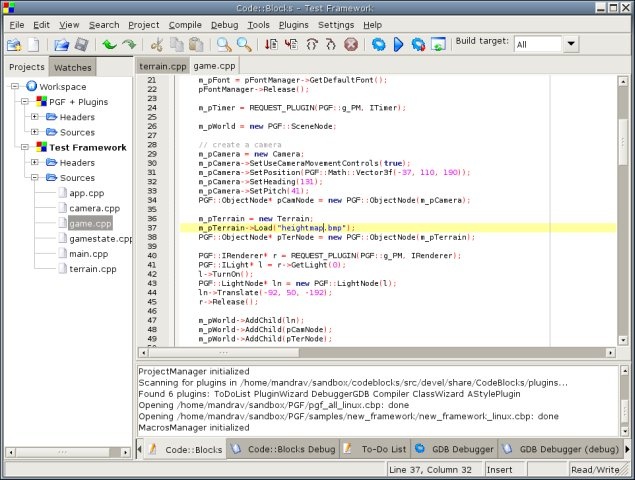Click the red Stop debugger icon

click(x=351, y=45)
